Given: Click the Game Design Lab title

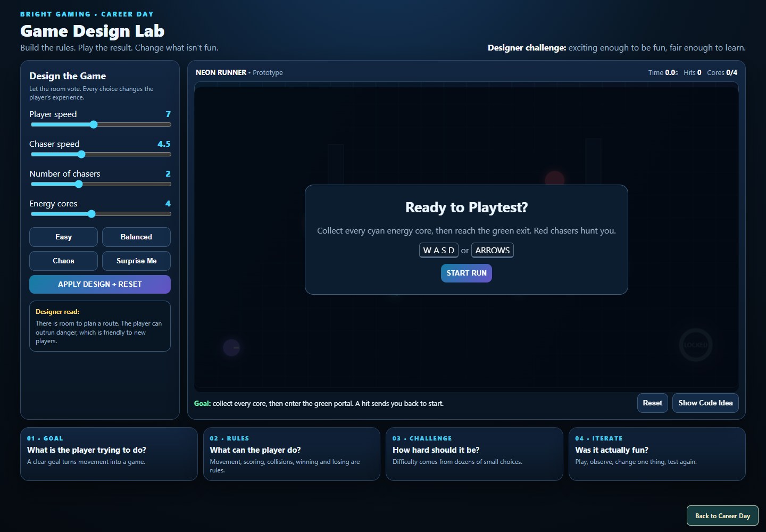Looking at the screenshot, I should 93,31.
